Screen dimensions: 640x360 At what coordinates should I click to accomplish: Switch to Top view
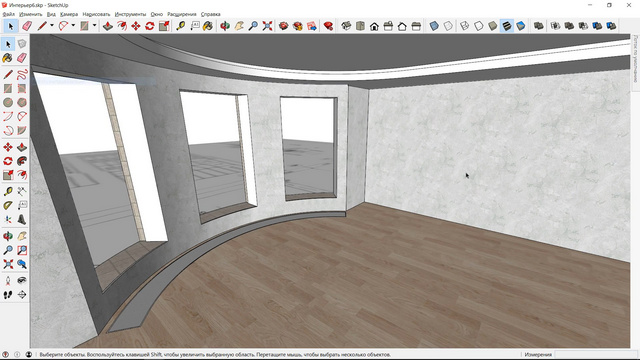360,26
